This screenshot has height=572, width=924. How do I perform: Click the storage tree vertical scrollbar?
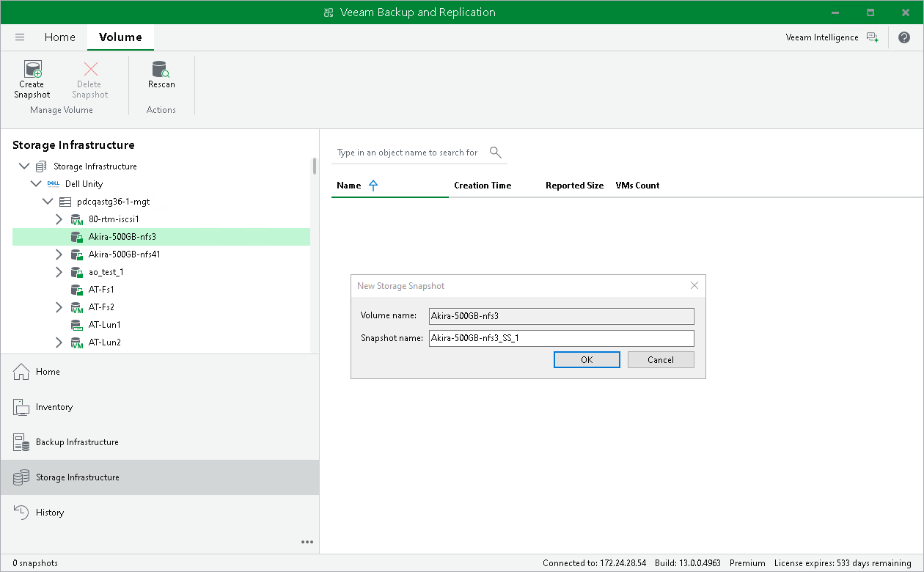pyautogui.click(x=315, y=166)
